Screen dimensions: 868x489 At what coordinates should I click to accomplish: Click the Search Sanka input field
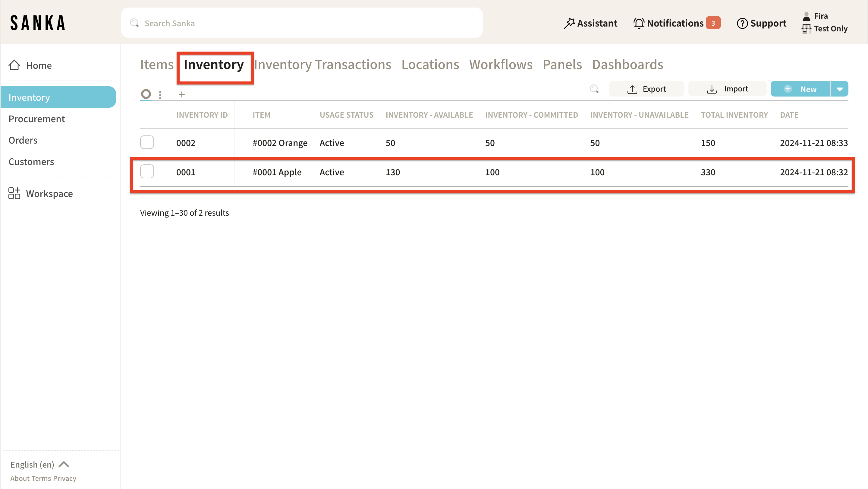coord(302,23)
